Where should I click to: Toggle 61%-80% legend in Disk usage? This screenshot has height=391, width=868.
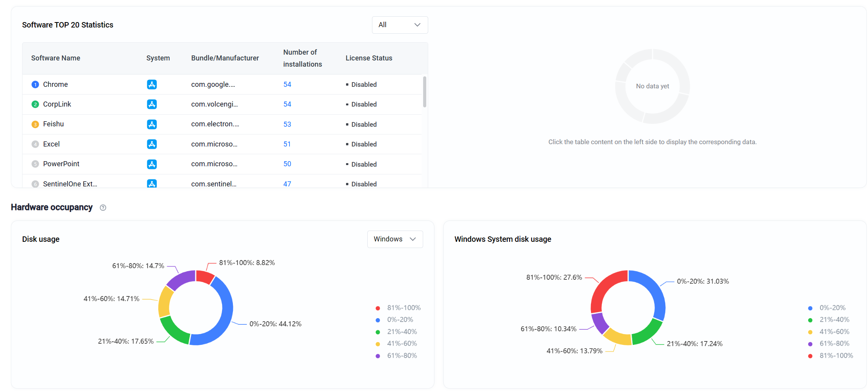pos(396,356)
